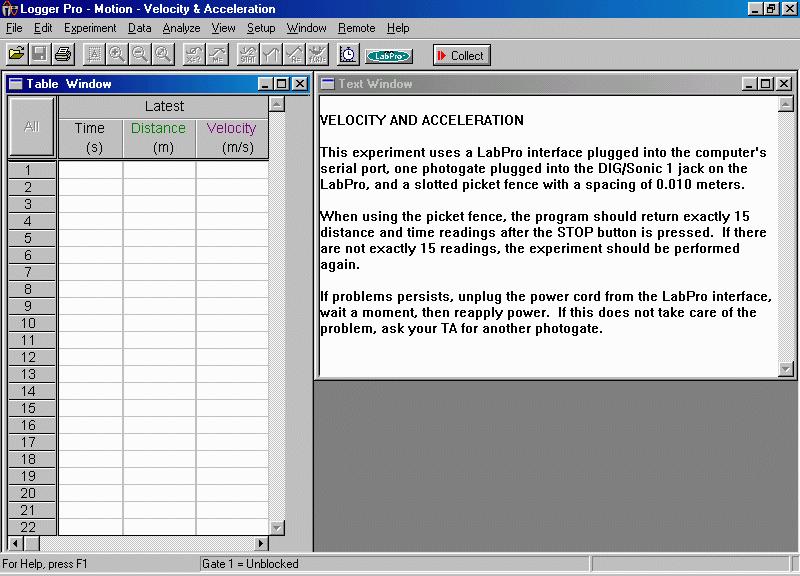Click the Tangent 'M=' toolbar icon
The image size is (800, 576).
pos(217,55)
